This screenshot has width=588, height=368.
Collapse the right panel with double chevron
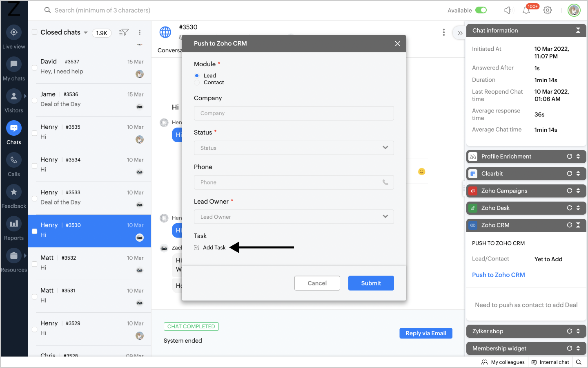pyautogui.click(x=460, y=33)
